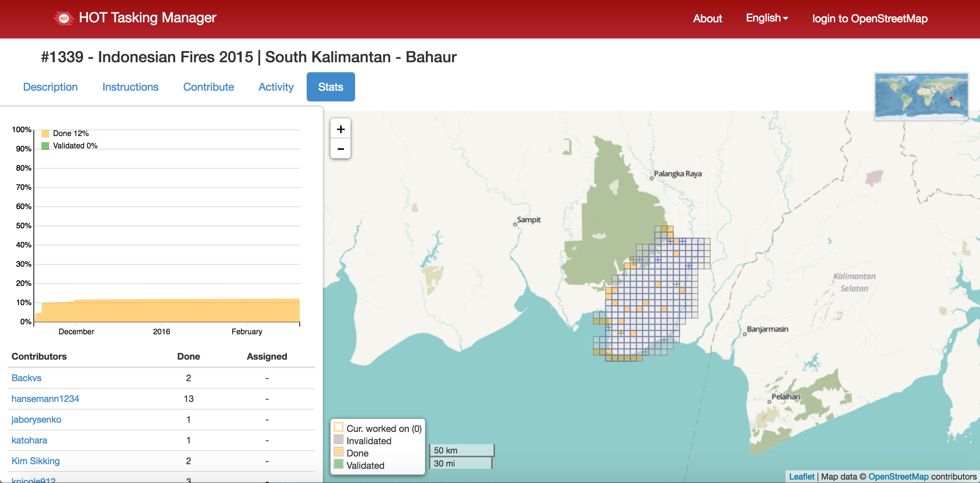Open the About page
This screenshot has height=483, width=980.
[707, 18]
